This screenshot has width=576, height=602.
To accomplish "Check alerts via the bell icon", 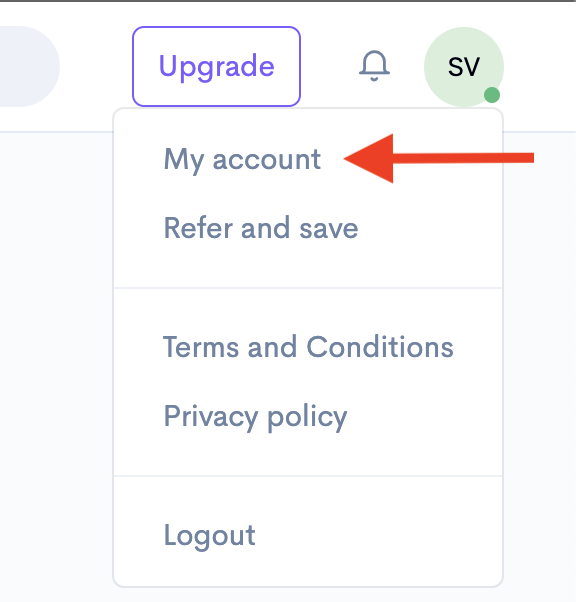I will pyautogui.click(x=374, y=66).
